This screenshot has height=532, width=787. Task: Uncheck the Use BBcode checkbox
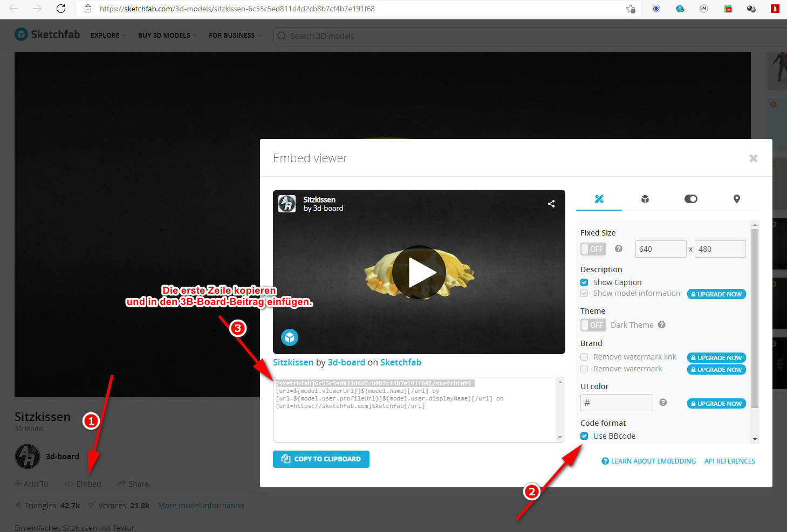[584, 436]
